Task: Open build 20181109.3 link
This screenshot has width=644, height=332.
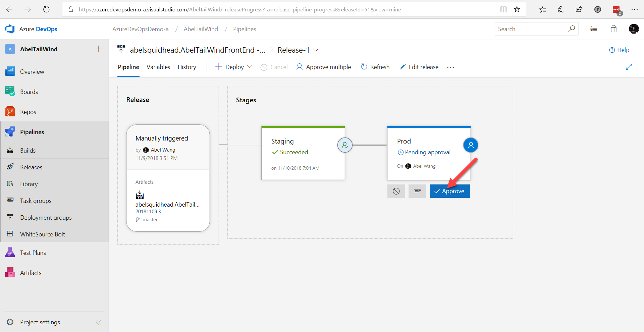Action: (x=148, y=211)
